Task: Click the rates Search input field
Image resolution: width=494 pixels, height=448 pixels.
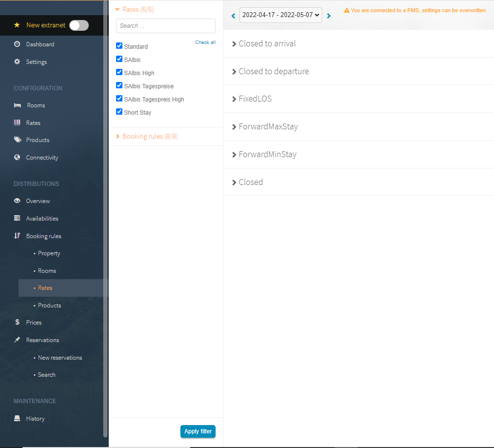Action: [165, 26]
